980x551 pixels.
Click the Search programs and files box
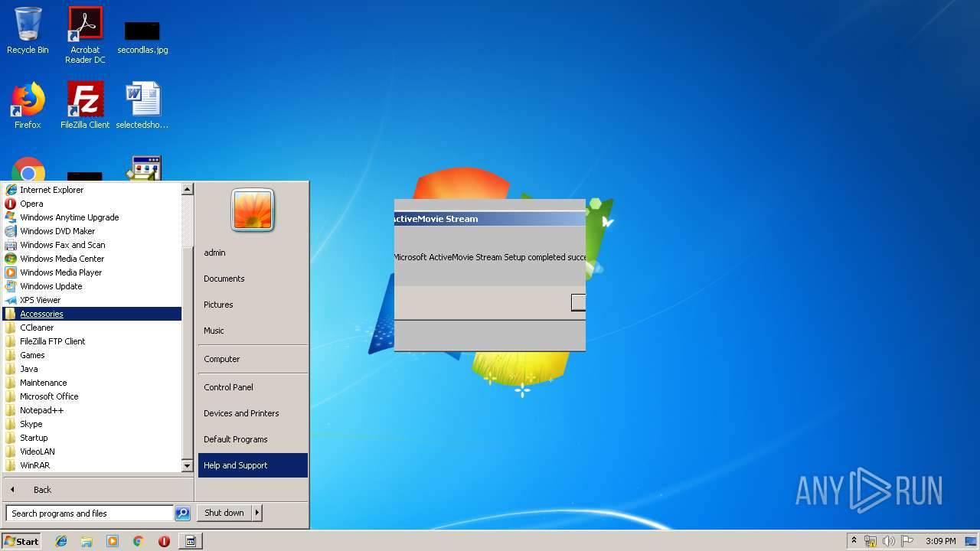click(x=90, y=514)
